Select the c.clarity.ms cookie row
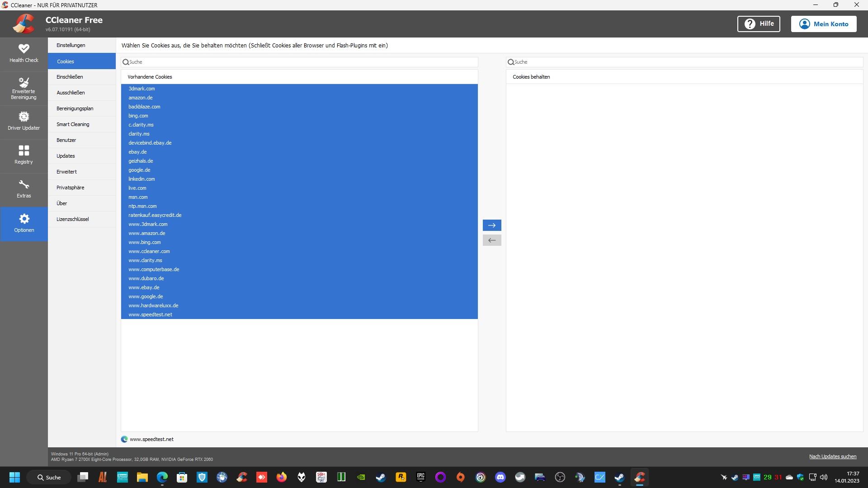 [x=299, y=125]
